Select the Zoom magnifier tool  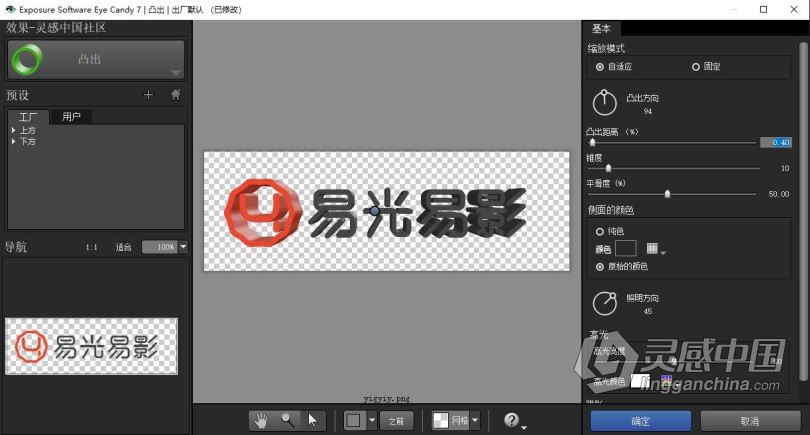287,421
